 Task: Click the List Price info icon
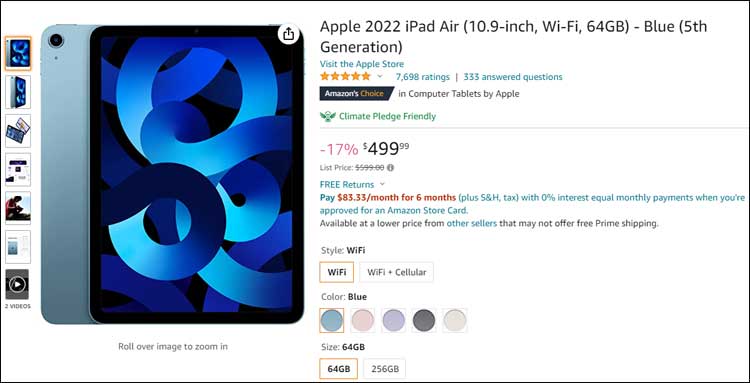coord(391,168)
